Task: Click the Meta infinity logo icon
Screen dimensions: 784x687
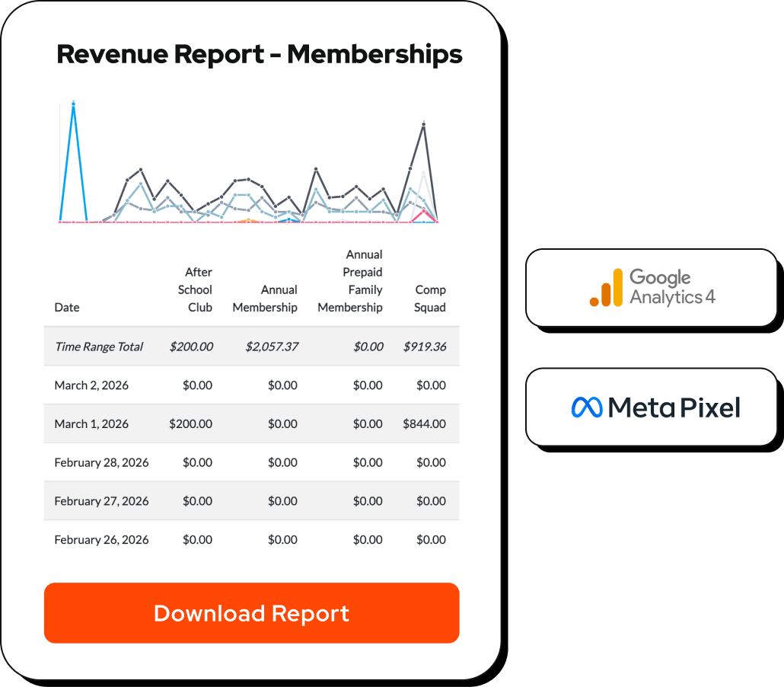Action: pyautogui.click(x=587, y=407)
